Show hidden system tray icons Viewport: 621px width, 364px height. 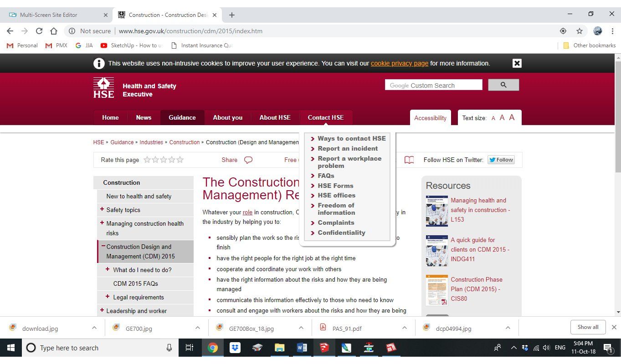pos(513,348)
